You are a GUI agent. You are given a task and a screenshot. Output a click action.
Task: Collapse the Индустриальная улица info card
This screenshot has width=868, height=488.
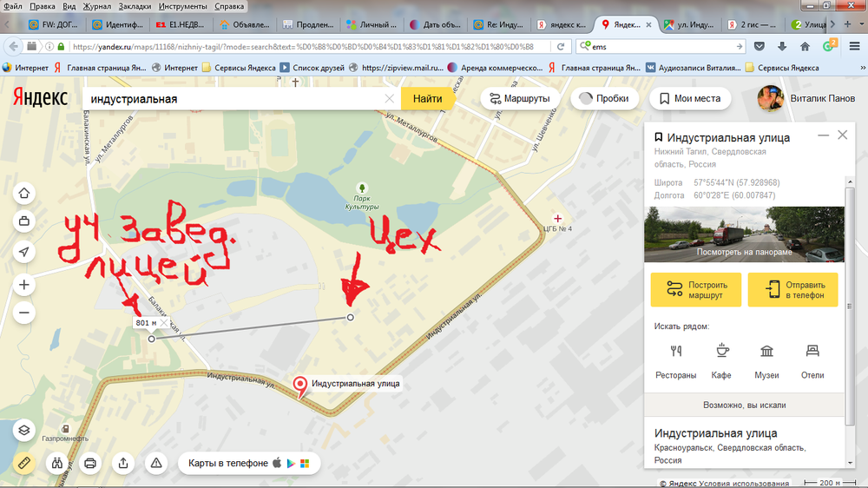tap(823, 135)
